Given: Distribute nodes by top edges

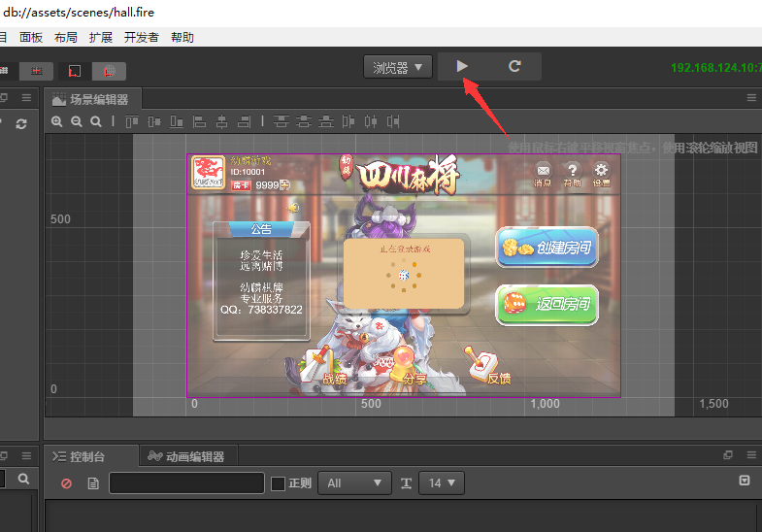Looking at the screenshot, I should pos(281,121).
